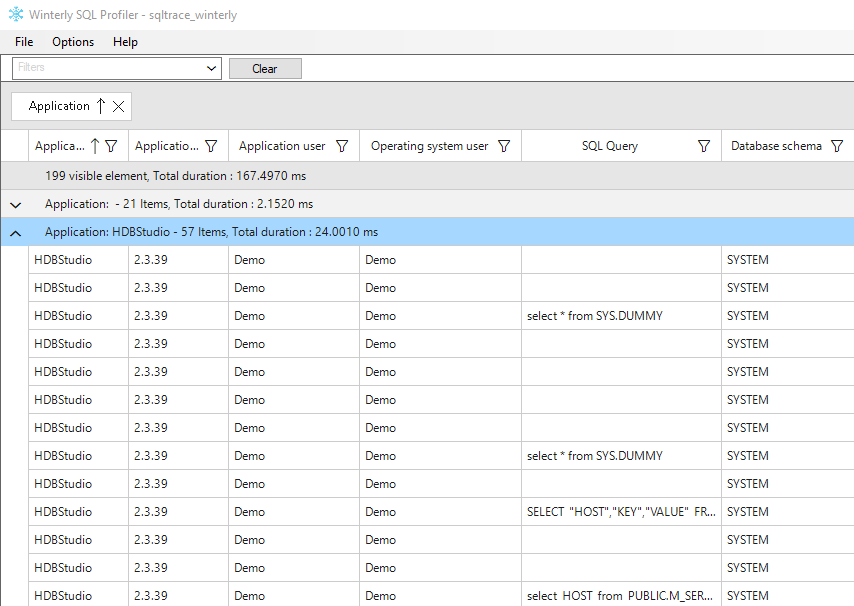Click the Application group chip label

pyautogui.click(x=59, y=106)
